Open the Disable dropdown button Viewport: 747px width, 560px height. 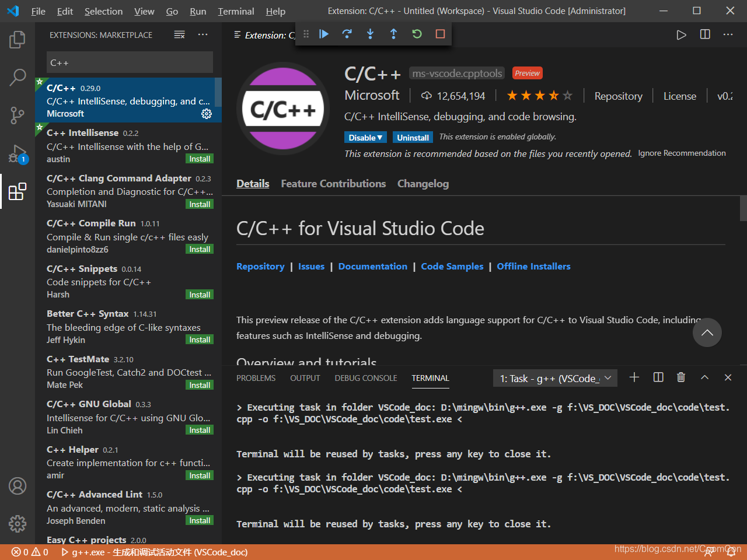[365, 138]
